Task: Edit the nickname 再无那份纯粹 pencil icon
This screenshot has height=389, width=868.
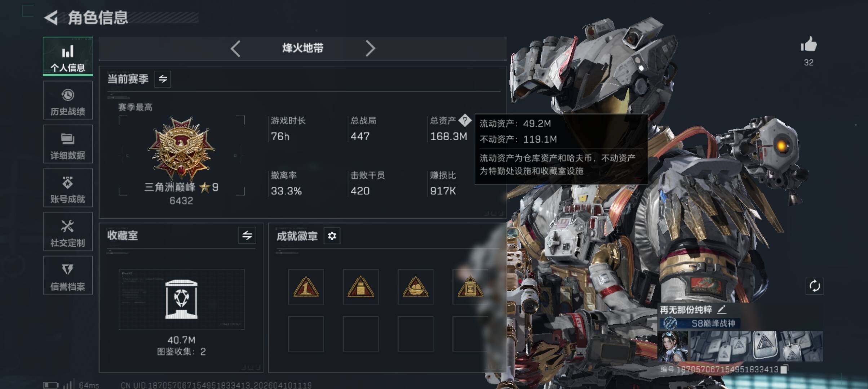Action: tap(721, 309)
